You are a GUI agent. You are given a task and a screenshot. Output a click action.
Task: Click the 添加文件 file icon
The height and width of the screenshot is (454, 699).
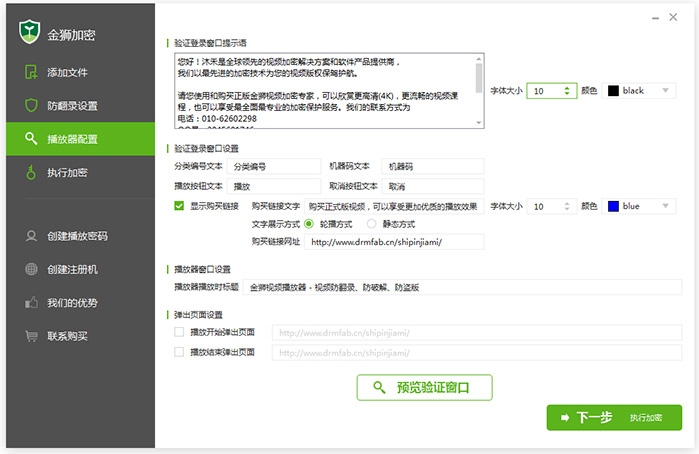coord(31,72)
